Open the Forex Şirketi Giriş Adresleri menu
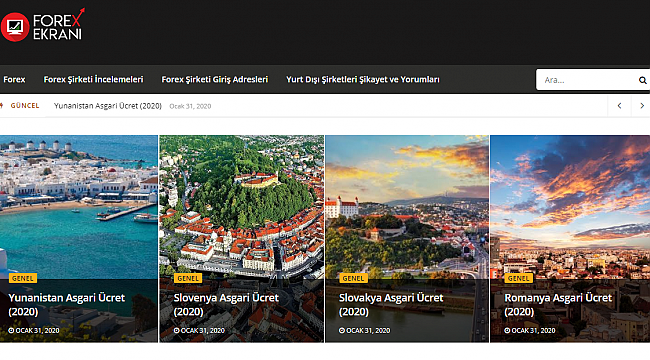 click(x=215, y=79)
